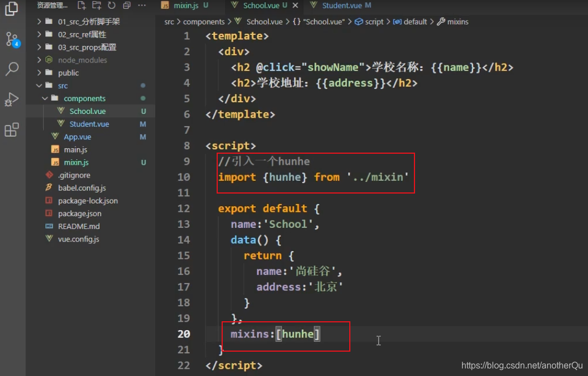
Task: Open Student.vue in the file tree
Action: click(90, 124)
